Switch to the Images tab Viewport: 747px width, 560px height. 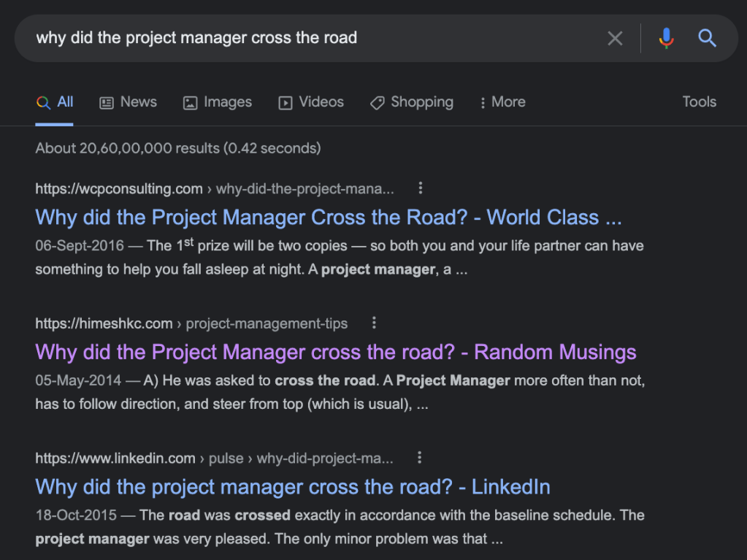[x=218, y=102]
